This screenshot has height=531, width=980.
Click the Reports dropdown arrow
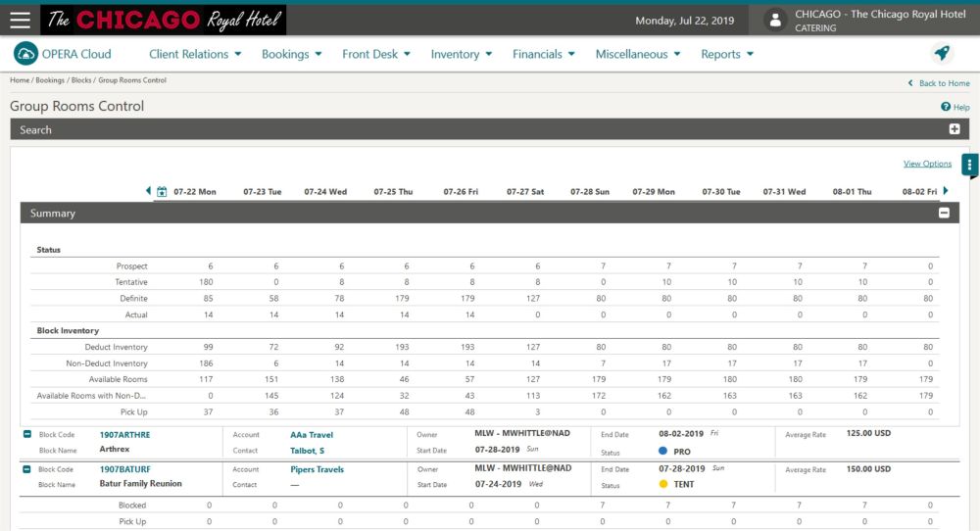pos(750,54)
